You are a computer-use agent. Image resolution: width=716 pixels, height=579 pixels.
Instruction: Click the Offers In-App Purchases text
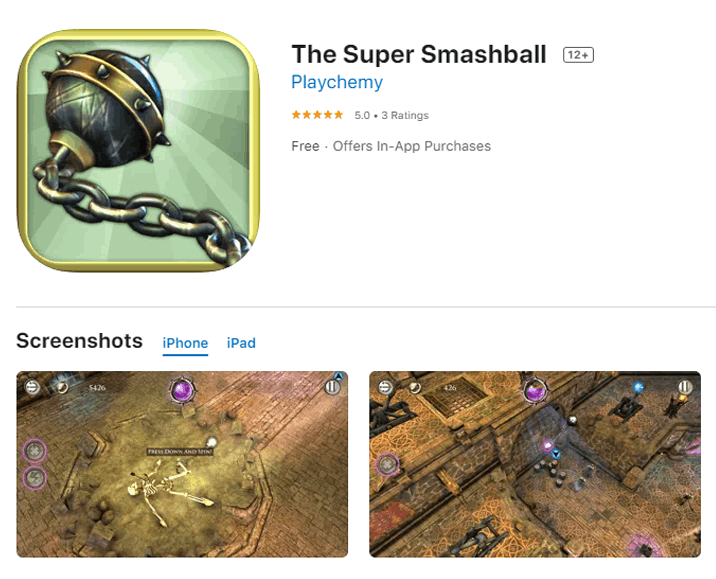(x=411, y=146)
